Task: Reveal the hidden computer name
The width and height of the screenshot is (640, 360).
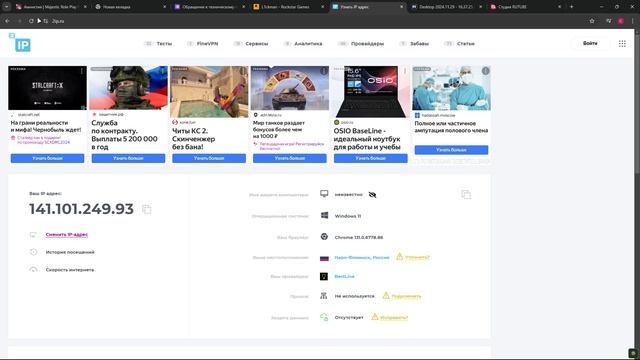Action: pos(372,195)
